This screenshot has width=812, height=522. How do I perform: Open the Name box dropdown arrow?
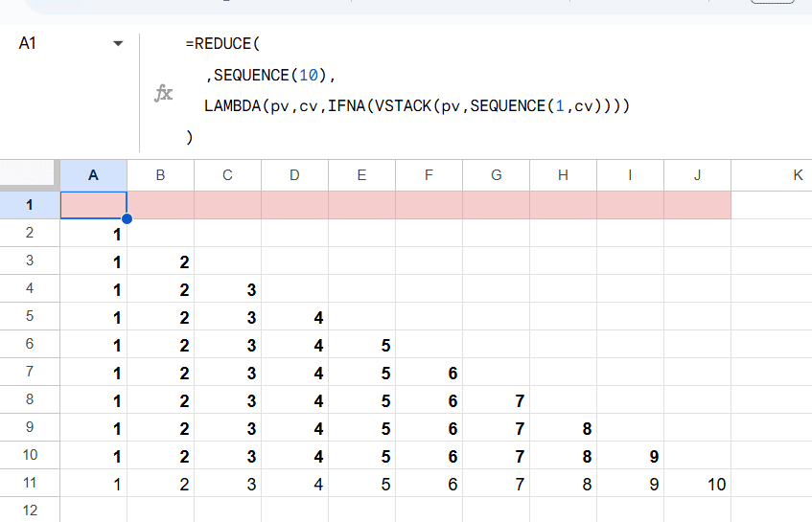pyautogui.click(x=118, y=44)
